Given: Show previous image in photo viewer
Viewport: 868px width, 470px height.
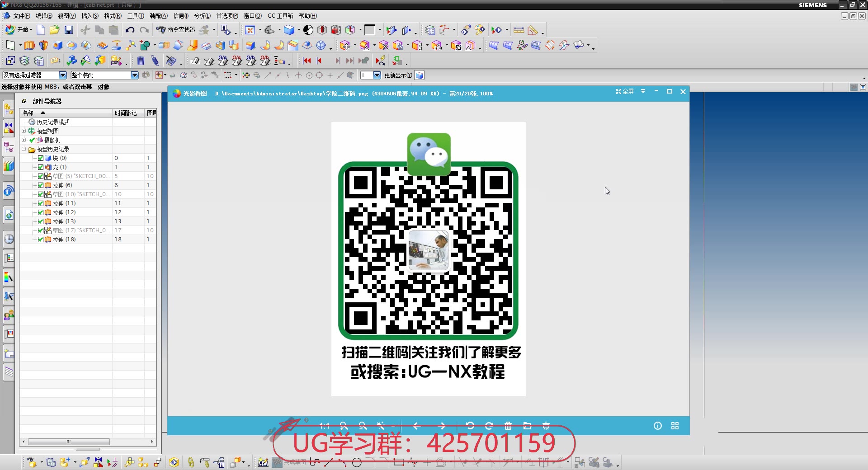Looking at the screenshot, I should [x=417, y=426].
